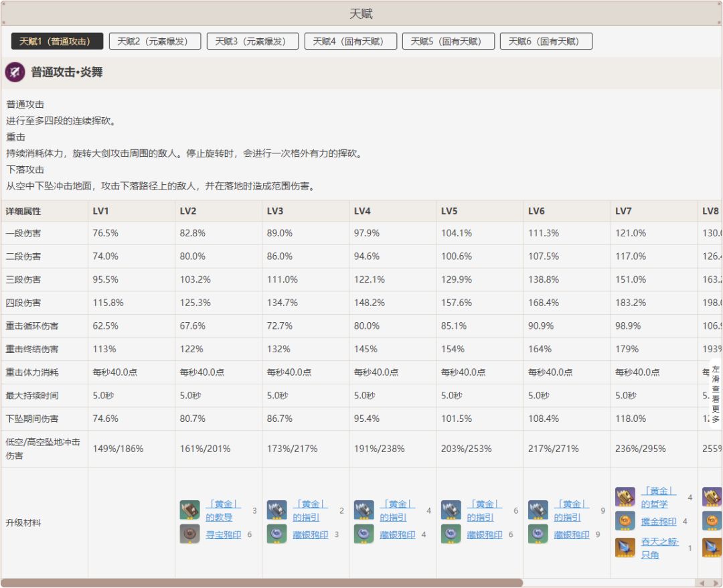The image size is (723, 588).
Task: Click the 藏银鸦印 icon in LV3 column
Action: point(276,534)
